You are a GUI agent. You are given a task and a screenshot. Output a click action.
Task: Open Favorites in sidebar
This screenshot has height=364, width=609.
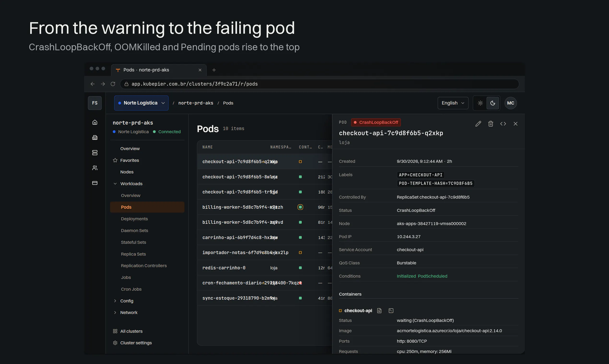tap(147, 160)
